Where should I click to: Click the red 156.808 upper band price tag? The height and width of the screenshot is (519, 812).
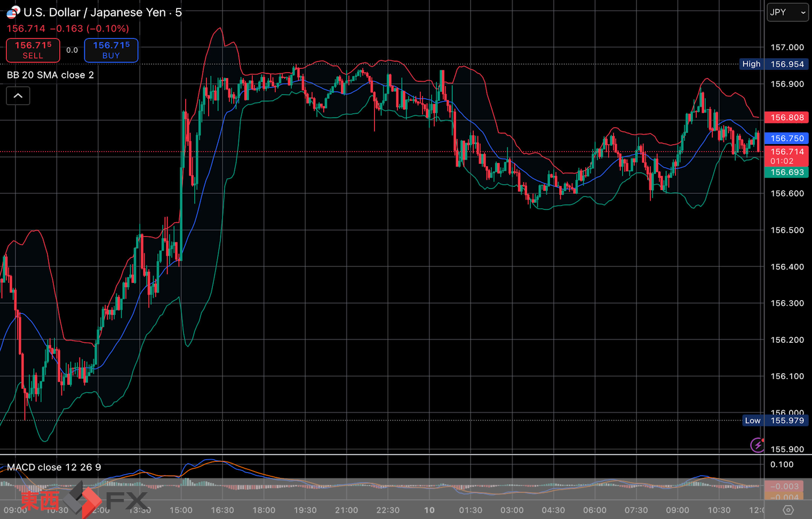pos(787,117)
